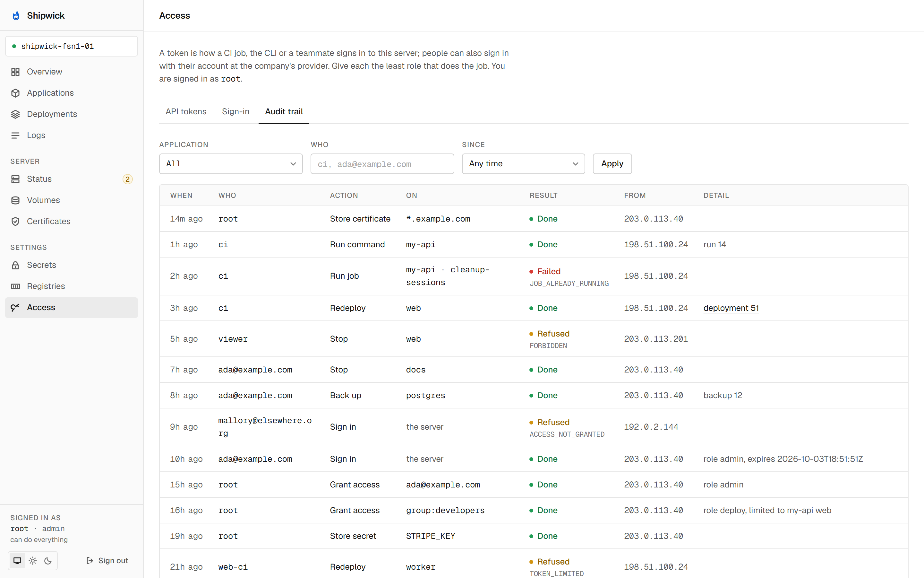This screenshot has width=924, height=578.
Task: Open Logs via its lines icon
Action: coord(15,135)
